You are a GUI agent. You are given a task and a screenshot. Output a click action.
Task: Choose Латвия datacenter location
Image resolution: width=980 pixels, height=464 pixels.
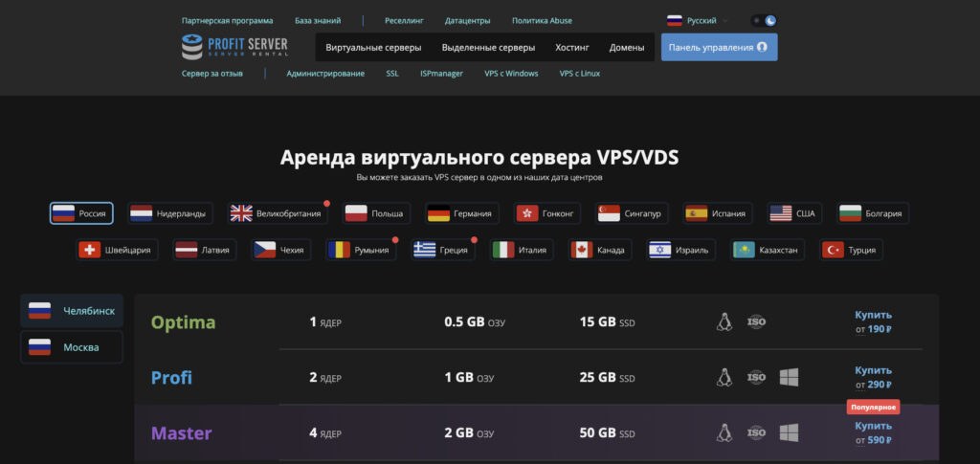coord(205,251)
